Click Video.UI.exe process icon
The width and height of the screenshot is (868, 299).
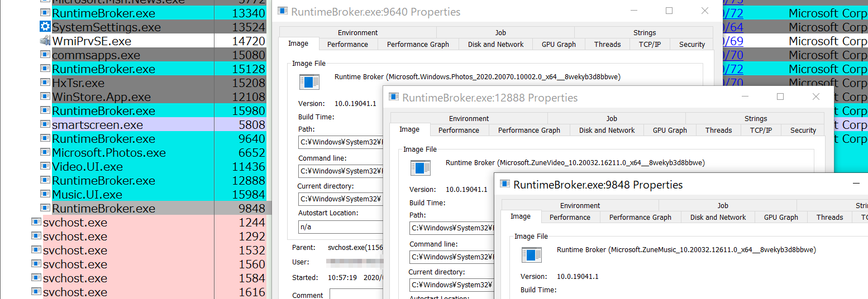[x=45, y=166]
